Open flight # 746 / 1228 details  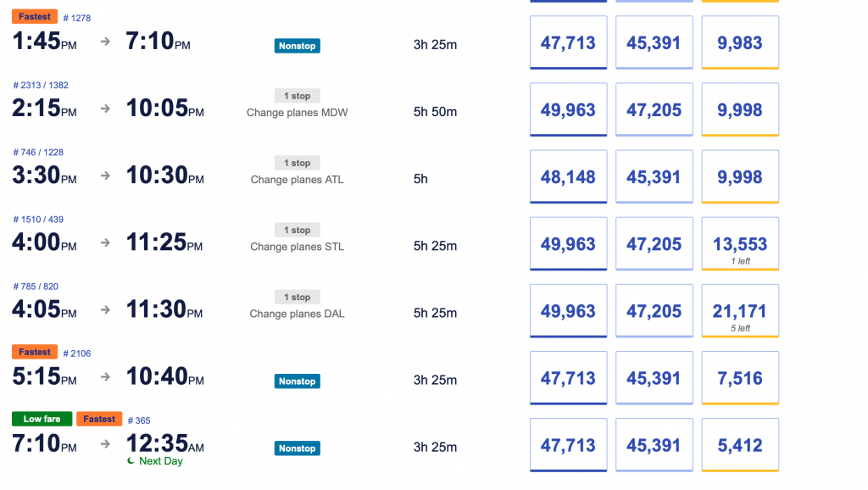tap(38, 153)
